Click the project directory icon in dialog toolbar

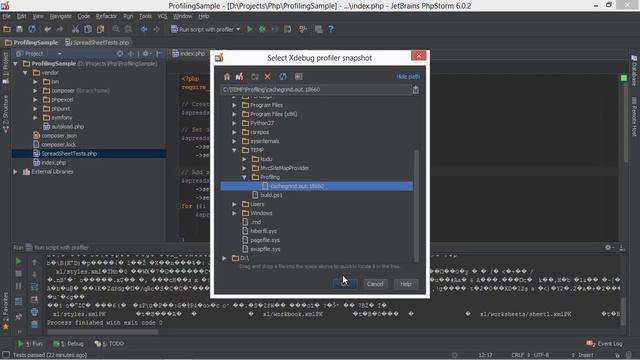tap(240, 76)
